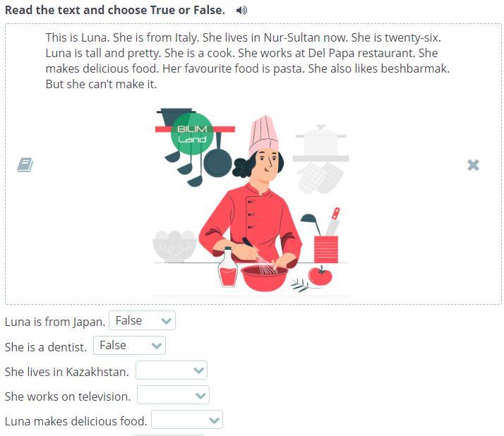504x436 pixels.
Task: Click the reading passage about Luna
Action: click(248, 61)
